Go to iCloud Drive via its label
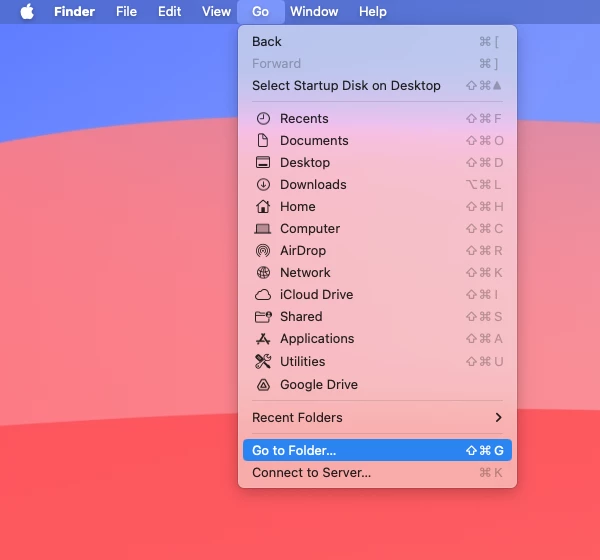The width and height of the screenshot is (600, 560). coord(316,295)
